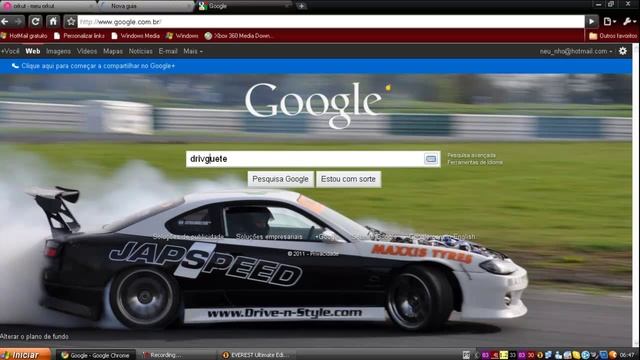Open Xbox 360 Media Down... bookmark

pyautogui.click(x=239, y=36)
